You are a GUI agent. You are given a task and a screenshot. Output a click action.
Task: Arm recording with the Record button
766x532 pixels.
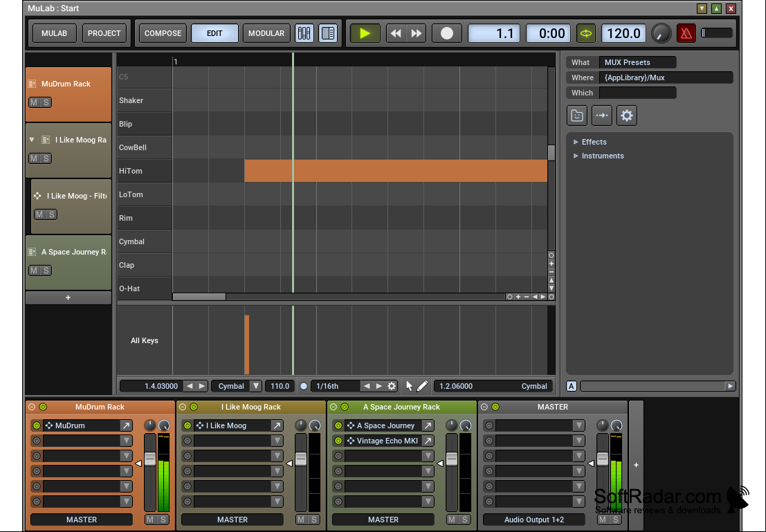coord(446,33)
